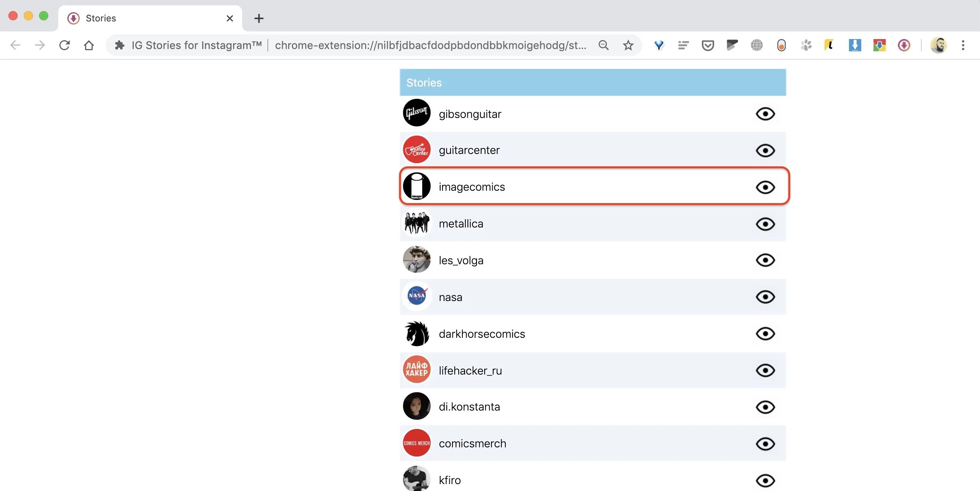
Task: Click the yellow note extension icon
Action: (829, 45)
